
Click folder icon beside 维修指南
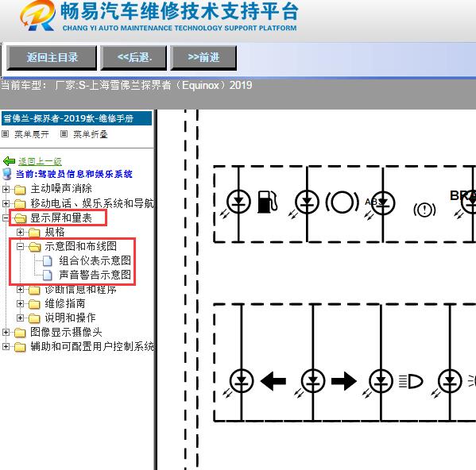tap(34, 304)
